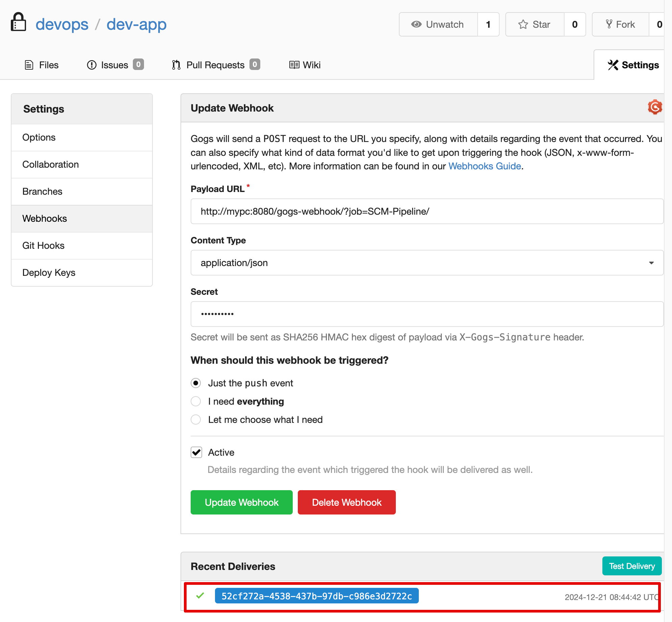
Task: Click the private repository lock icon
Action: (18, 22)
